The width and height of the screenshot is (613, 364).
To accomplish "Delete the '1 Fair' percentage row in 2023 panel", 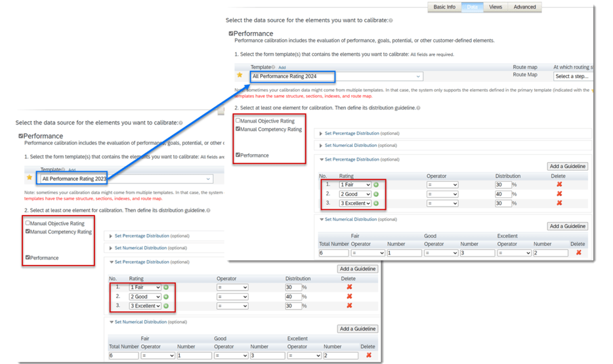I will tap(349, 287).
